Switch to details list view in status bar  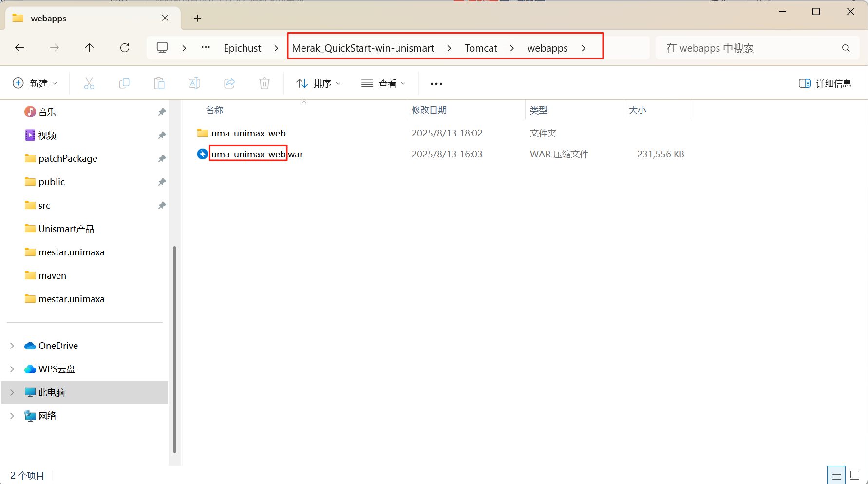pos(836,475)
